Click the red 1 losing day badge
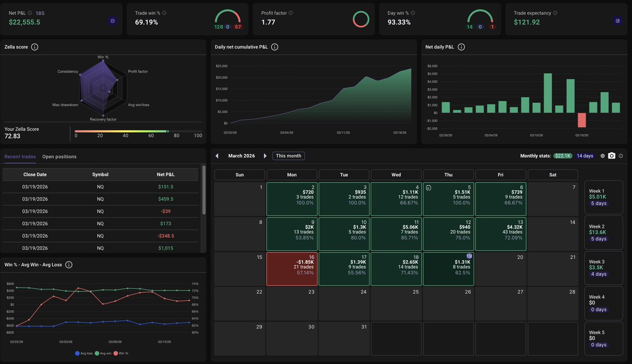This screenshot has width=632, height=364. pos(492,26)
